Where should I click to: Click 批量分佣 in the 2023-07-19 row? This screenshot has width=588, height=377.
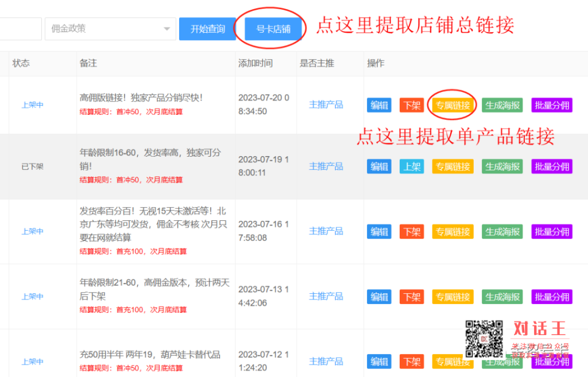pyautogui.click(x=552, y=166)
